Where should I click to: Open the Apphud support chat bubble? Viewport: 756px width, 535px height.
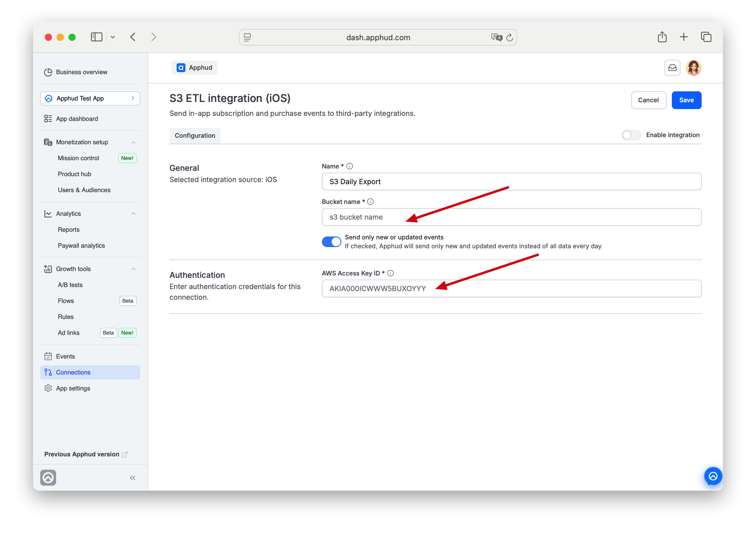pyautogui.click(x=713, y=476)
